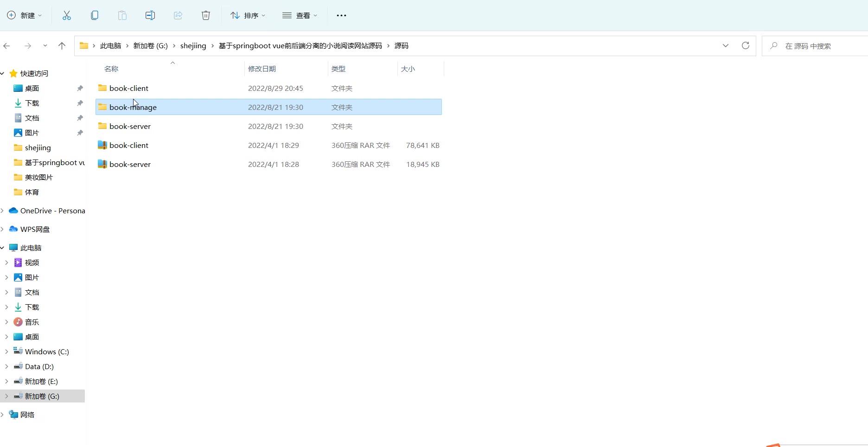Select 新加卷 (G:) drive in sidebar

(x=42, y=396)
